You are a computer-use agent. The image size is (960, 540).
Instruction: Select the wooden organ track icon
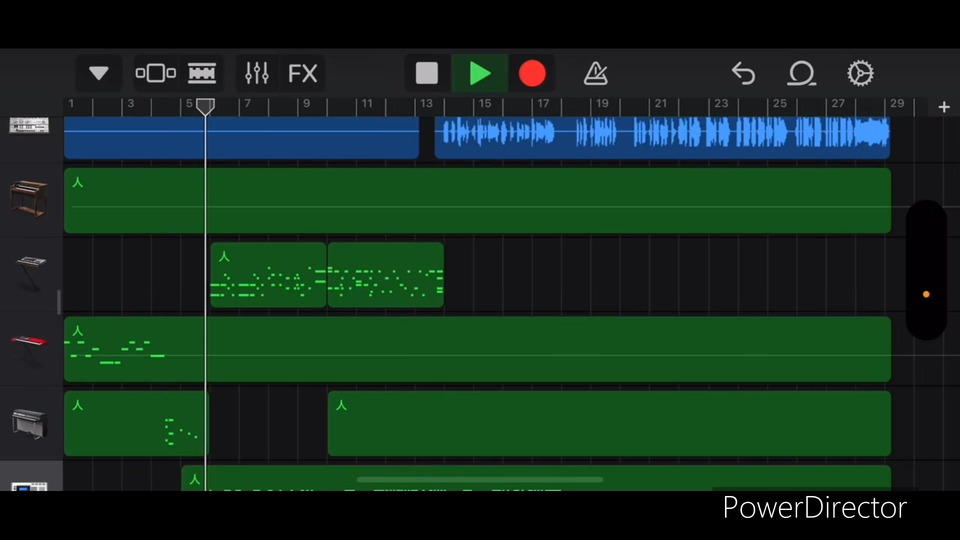(x=28, y=198)
